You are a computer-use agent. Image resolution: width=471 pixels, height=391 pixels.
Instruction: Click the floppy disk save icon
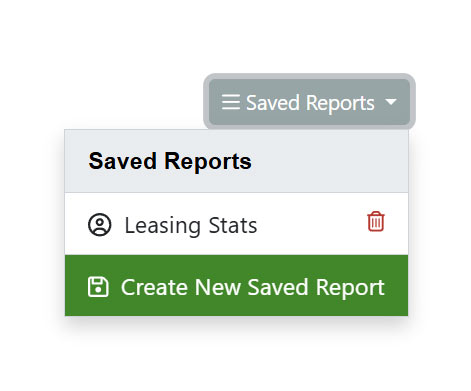click(x=98, y=287)
